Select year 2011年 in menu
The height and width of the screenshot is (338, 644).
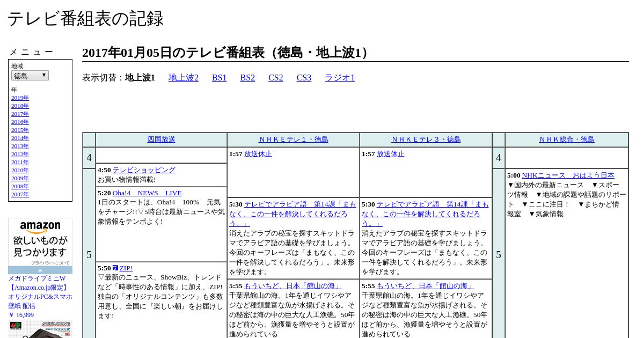coord(20,162)
